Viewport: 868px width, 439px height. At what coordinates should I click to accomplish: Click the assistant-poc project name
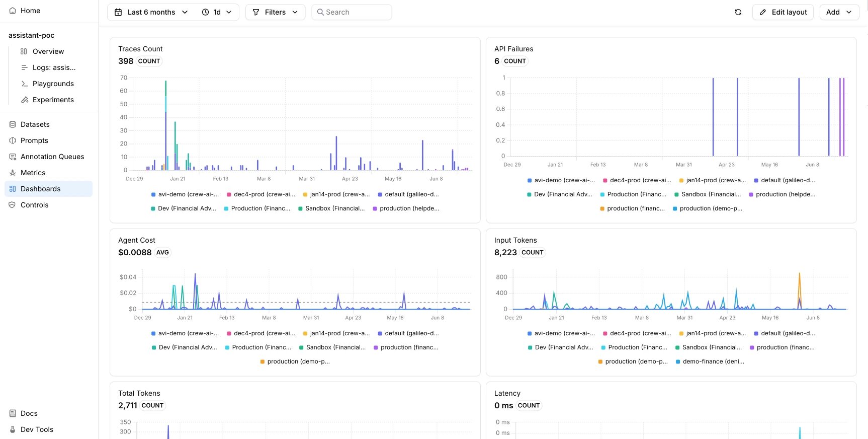[31, 35]
